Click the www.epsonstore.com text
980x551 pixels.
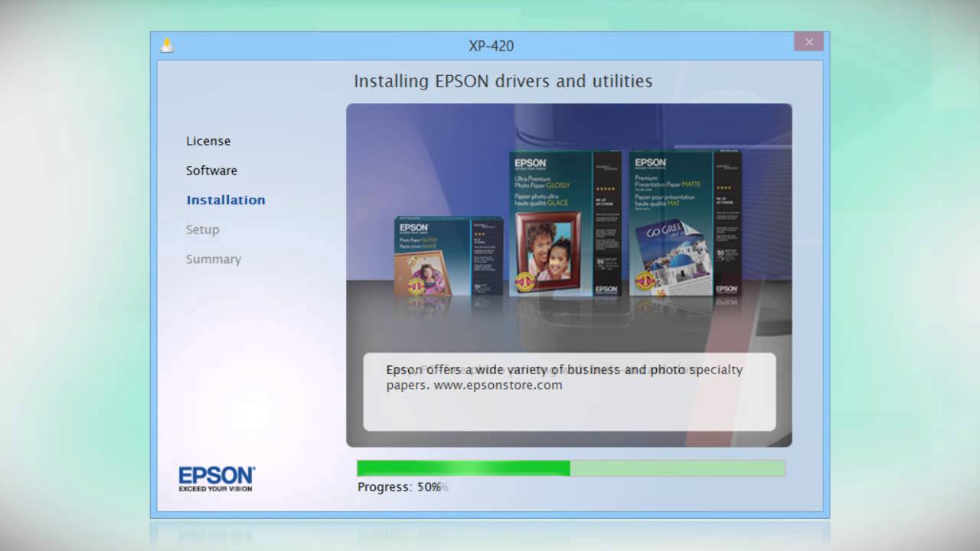[498, 385]
